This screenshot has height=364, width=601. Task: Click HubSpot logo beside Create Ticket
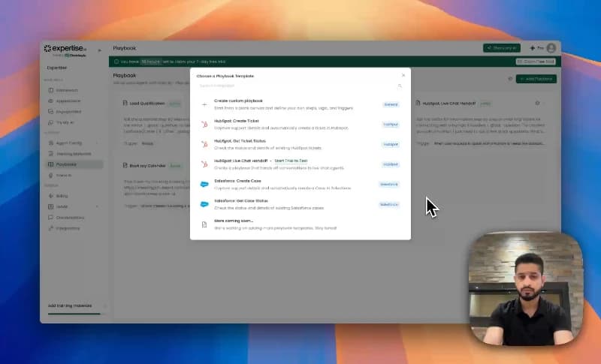coord(204,124)
